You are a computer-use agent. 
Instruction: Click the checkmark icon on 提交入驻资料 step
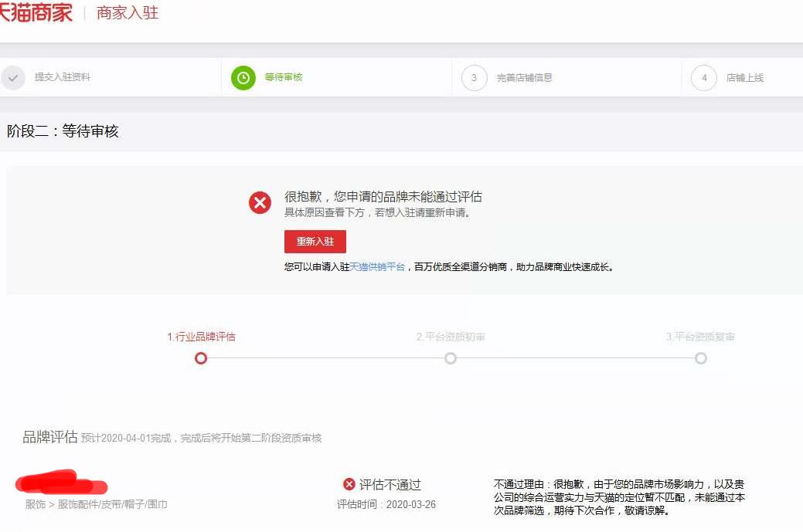click(12, 77)
